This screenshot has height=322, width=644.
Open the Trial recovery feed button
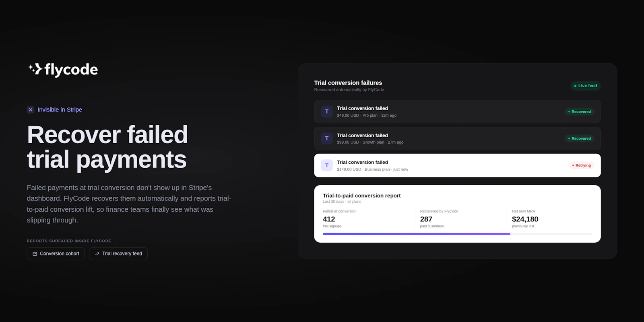coord(118,254)
